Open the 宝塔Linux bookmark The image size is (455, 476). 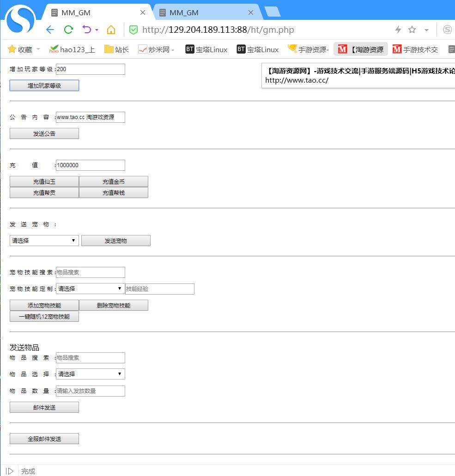pos(206,49)
